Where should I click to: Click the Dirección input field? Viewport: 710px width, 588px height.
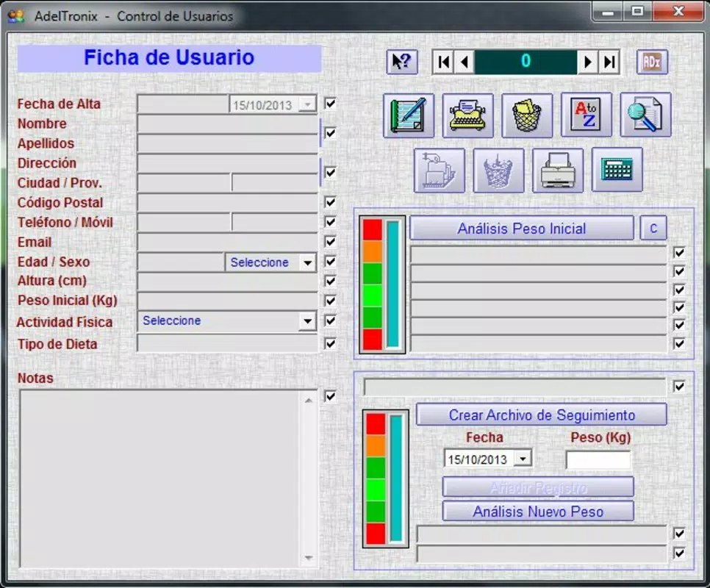[x=228, y=163]
